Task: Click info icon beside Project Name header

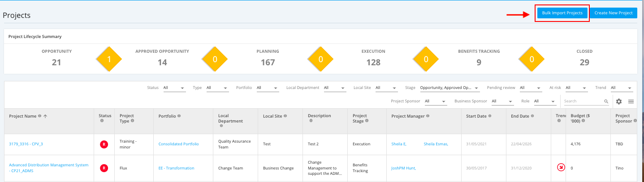Action: tap(39, 116)
